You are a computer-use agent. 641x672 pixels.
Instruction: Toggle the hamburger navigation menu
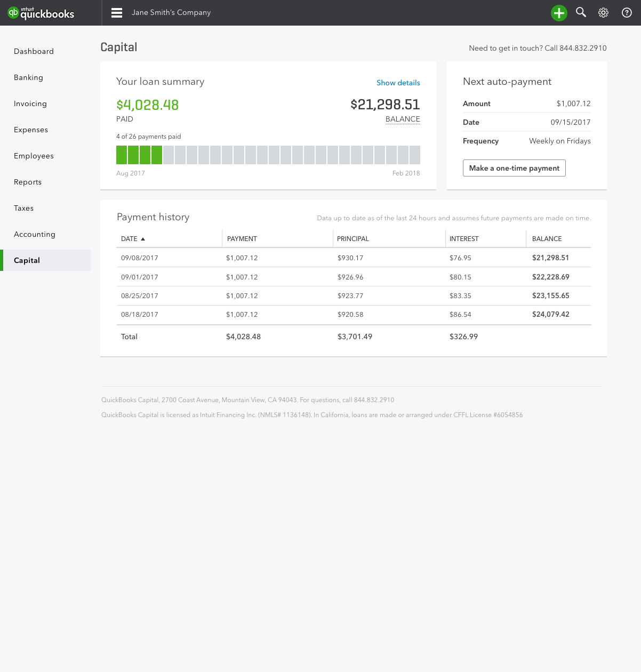tap(117, 13)
